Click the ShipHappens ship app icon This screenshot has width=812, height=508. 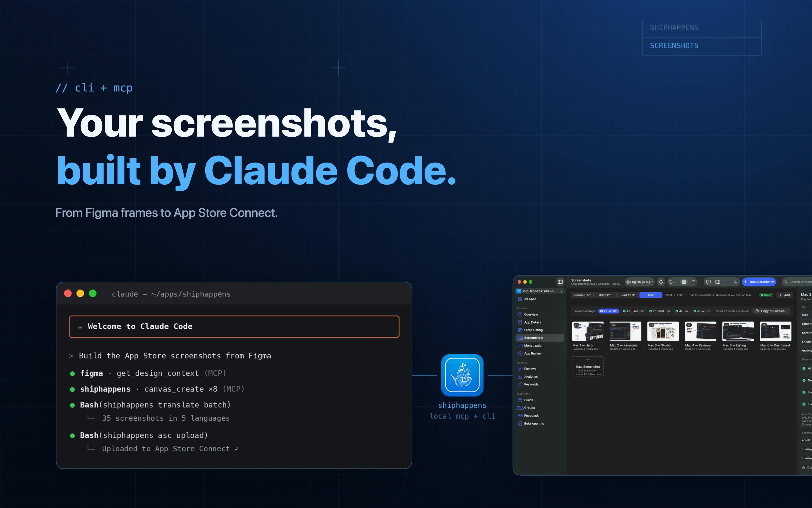[462, 375]
